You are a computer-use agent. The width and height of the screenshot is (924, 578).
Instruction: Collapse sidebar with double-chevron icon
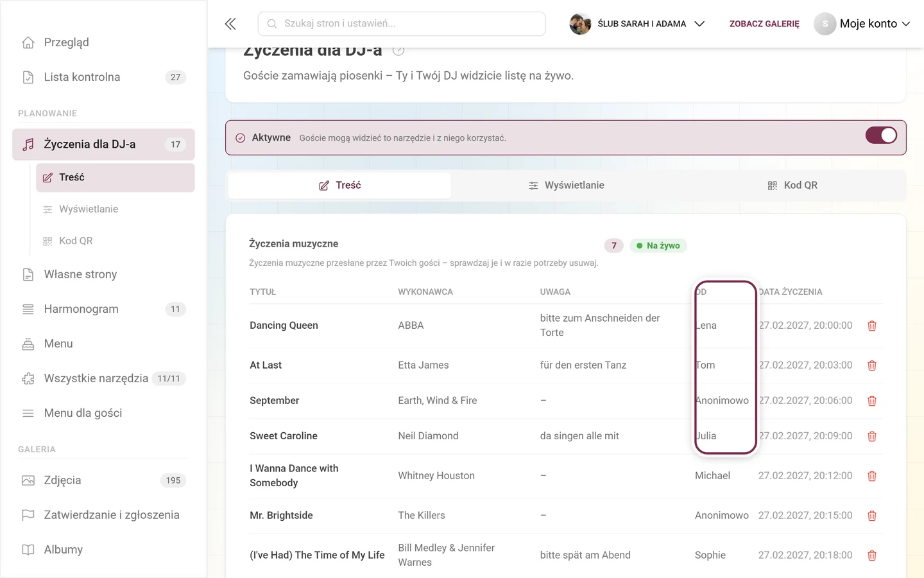[x=230, y=24]
